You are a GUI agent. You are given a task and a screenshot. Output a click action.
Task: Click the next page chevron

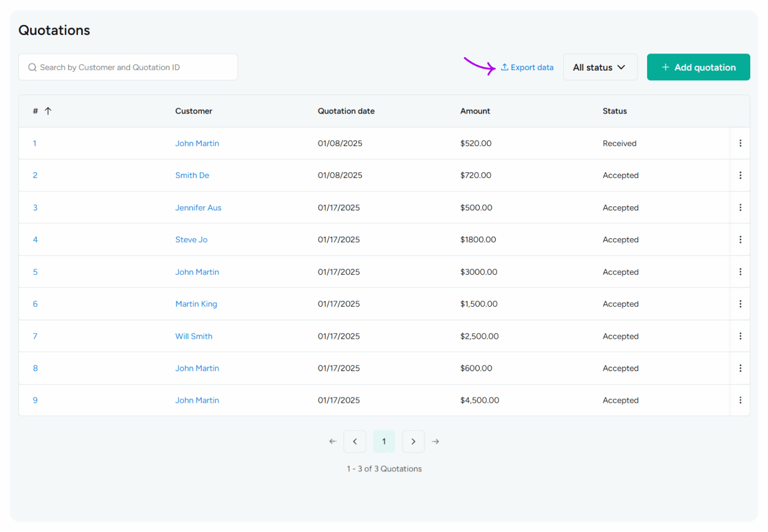pos(413,441)
